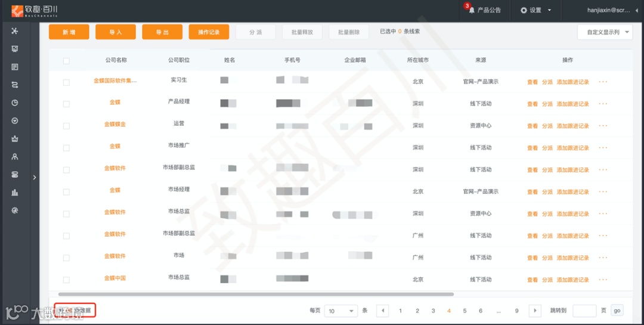Viewport: 644px width, 325px height.
Task: Click the 来源 column header
Action: pos(481,60)
